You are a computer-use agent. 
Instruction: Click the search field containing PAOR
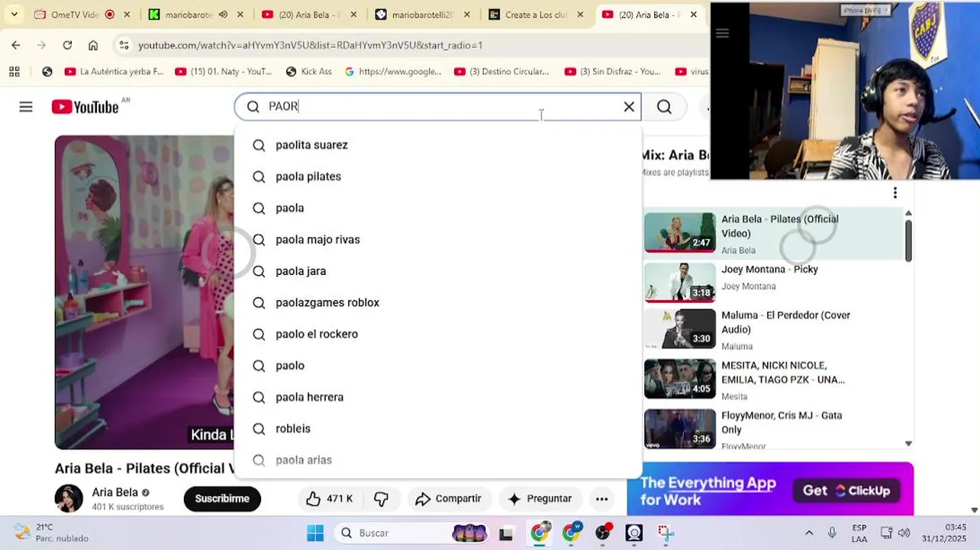coord(437,107)
